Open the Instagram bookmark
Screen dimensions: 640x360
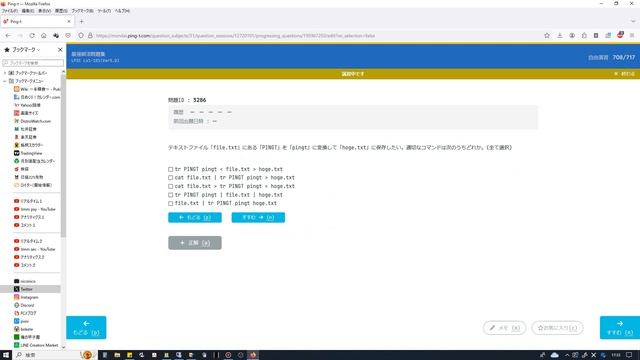click(26, 297)
